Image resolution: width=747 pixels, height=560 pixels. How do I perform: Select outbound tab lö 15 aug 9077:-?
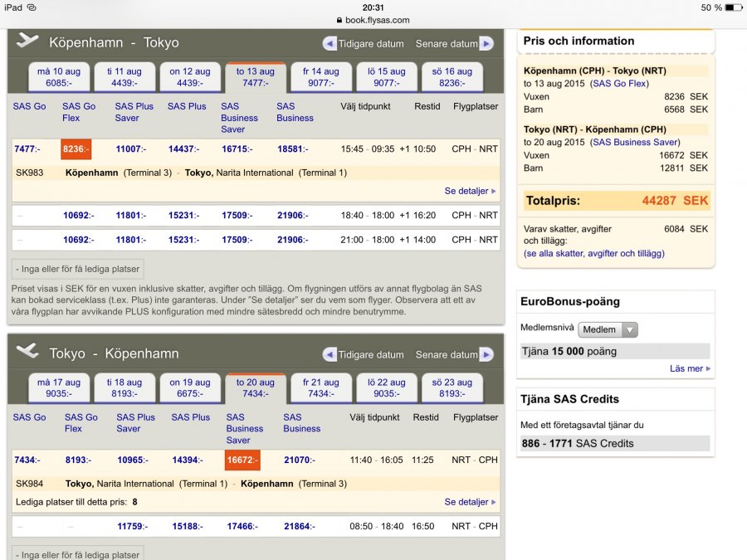point(386,77)
